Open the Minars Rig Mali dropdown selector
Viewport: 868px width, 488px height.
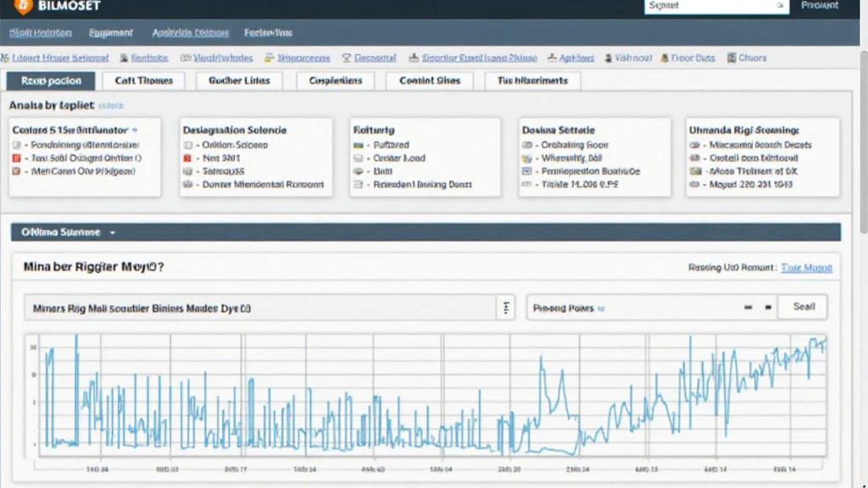point(505,308)
